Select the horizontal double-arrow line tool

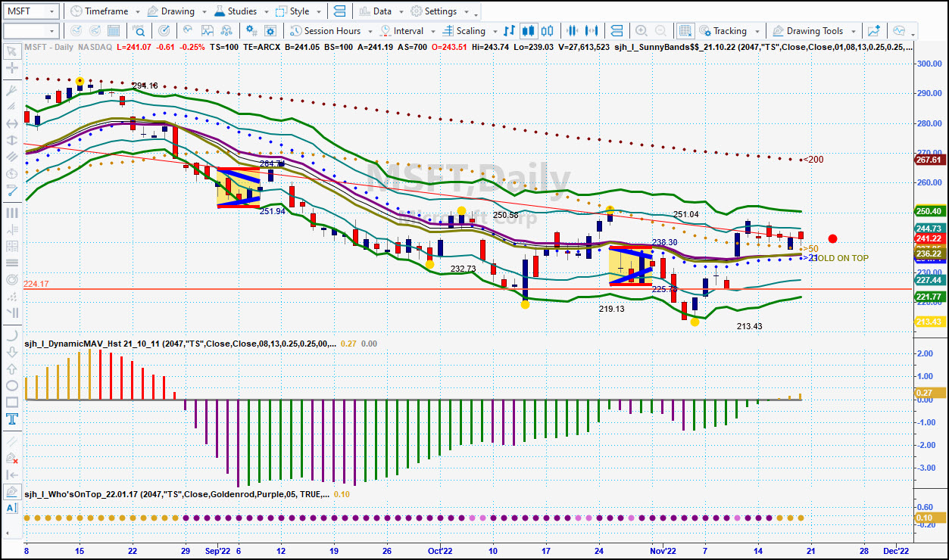click(11, 123)
